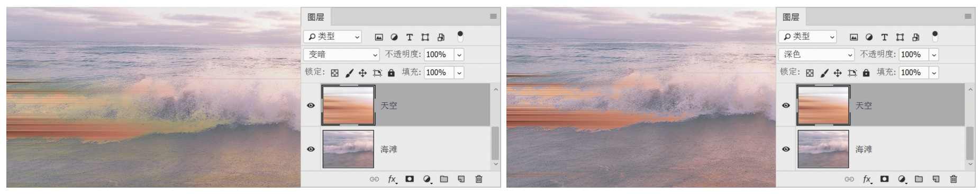Link layers icon in left panel
This screenshot has height=194, width=980.
point(374,179)
